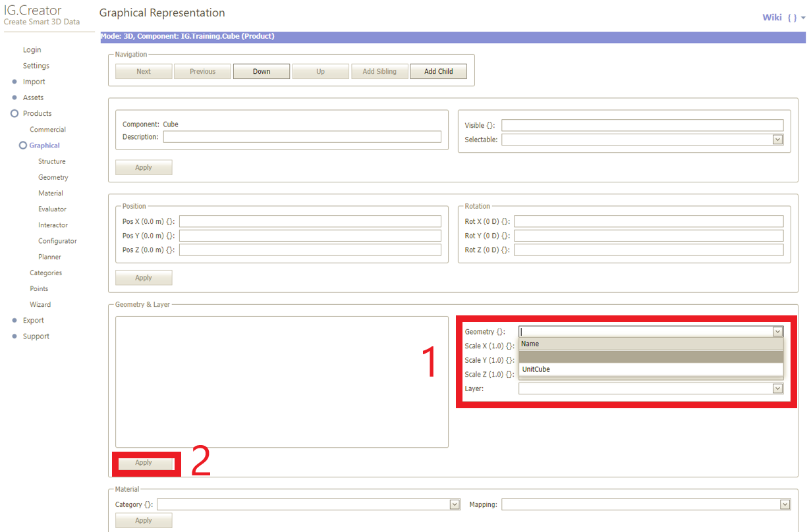Click the Down navigation button
The image size is (811, 532).
[262, 72]
